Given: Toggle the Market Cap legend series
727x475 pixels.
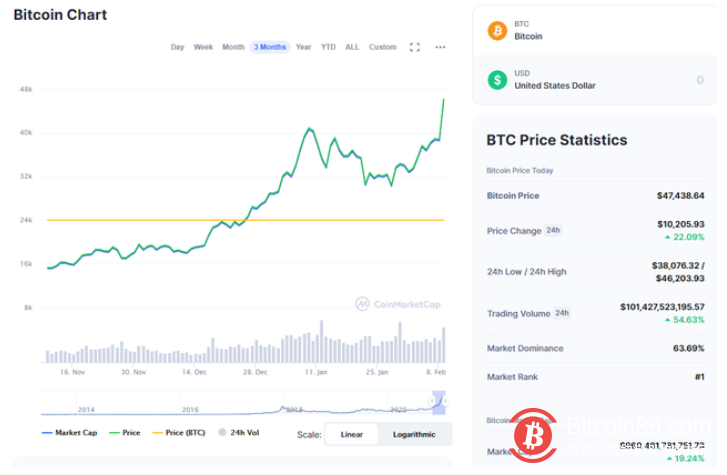Looking at the screenshot, I should [x=69, y=433].
